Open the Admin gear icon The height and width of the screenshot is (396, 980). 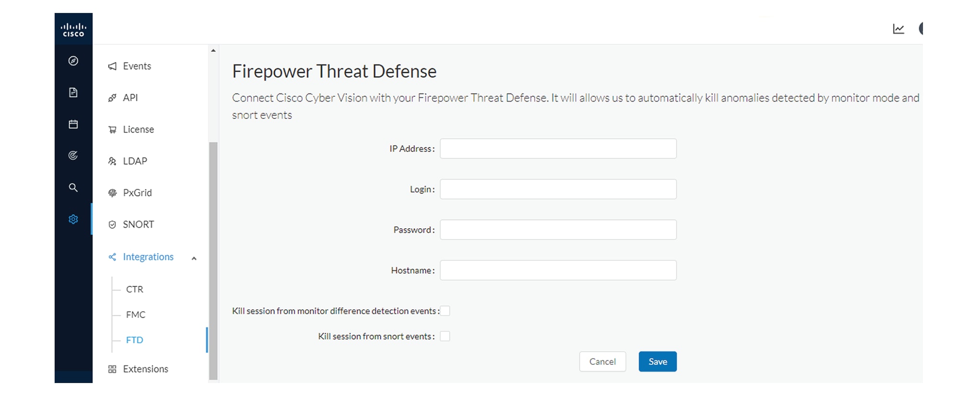(x=73, y=219)
